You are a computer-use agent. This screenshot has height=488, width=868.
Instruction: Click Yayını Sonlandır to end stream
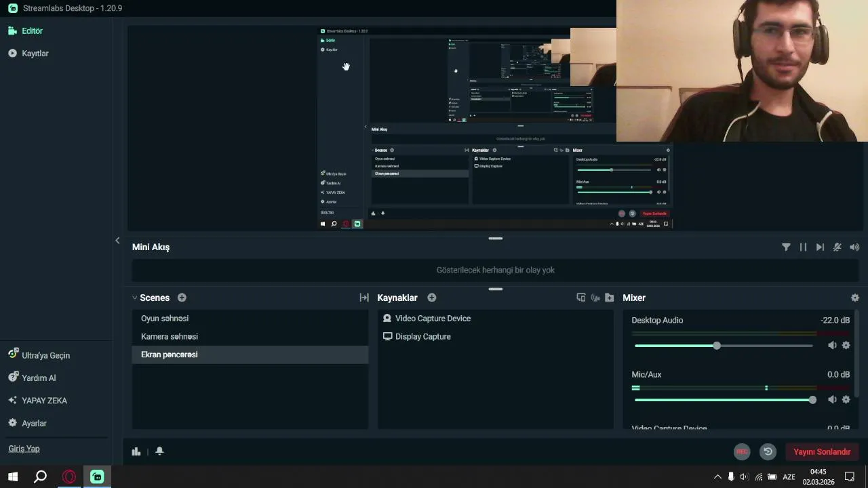[x=822, y=451]
